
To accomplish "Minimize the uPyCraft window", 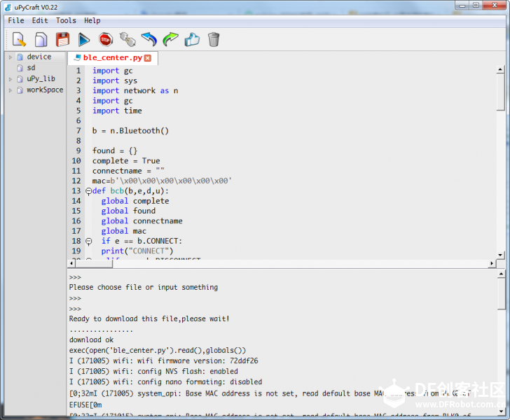I will [462, 6].
